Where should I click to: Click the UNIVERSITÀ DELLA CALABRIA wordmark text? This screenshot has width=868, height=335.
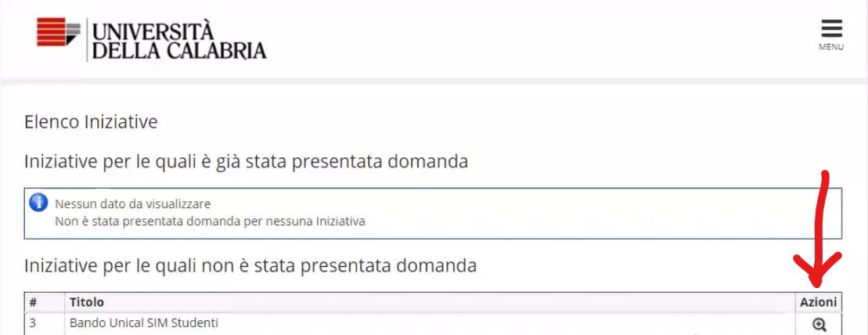179,41
